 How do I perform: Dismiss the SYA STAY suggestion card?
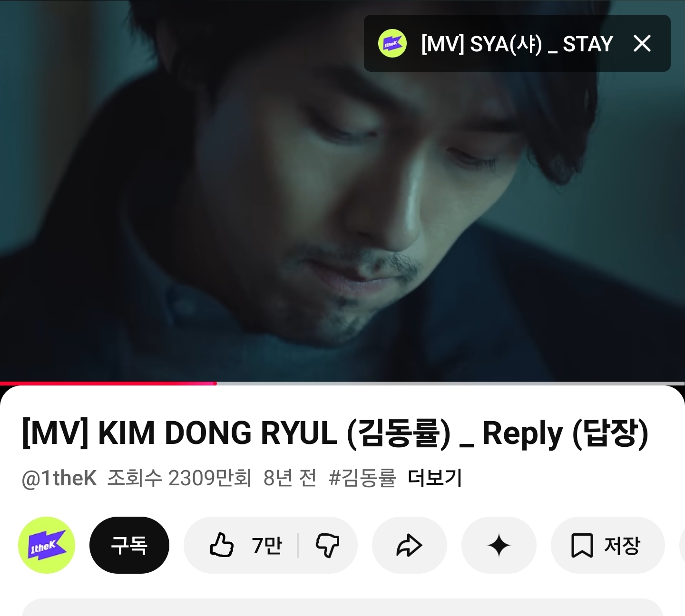coord(642,44)
